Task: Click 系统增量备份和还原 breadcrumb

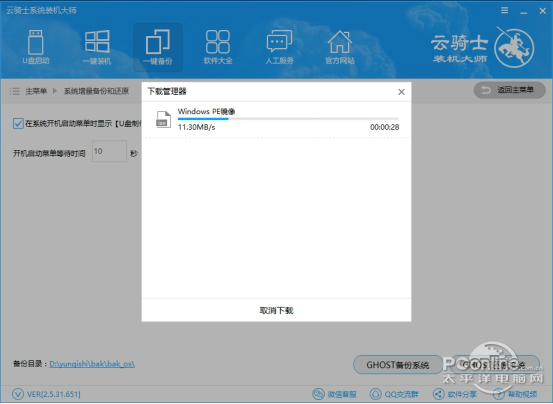Action: [x=96, y=91]
